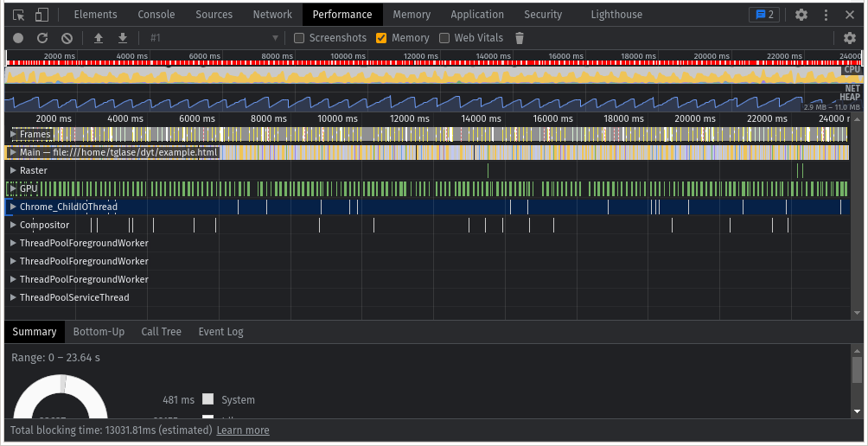
Task: Open the Application tab
Action: tap(477, 15)
